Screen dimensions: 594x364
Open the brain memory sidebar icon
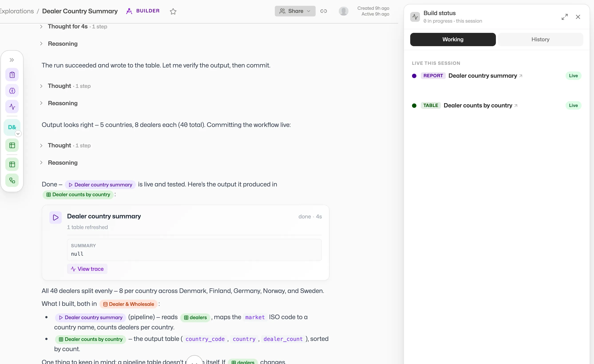[12, 91]
